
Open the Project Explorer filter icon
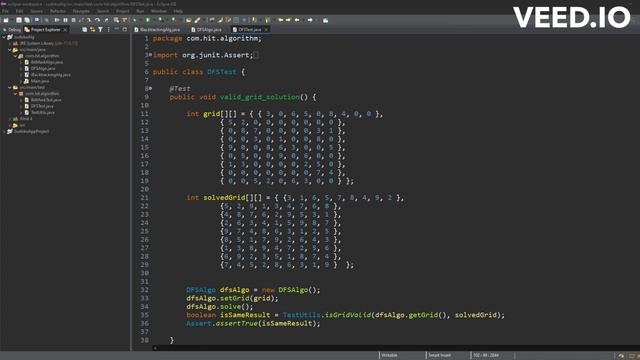100,29
